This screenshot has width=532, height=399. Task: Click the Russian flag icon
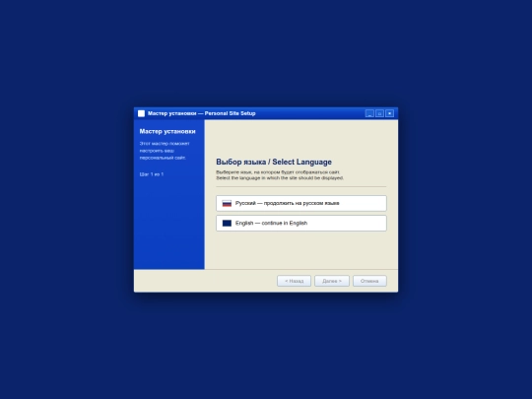pyautogui.click(x=227, y=203)
